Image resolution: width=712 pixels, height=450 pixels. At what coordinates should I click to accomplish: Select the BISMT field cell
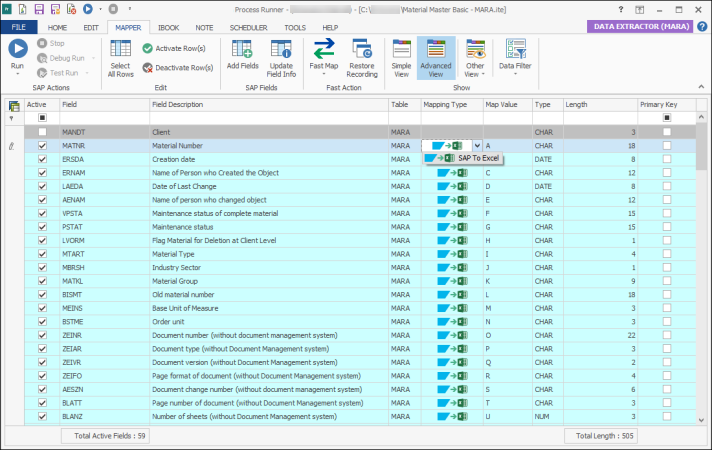pyautogui.click(x=105, y=295)
